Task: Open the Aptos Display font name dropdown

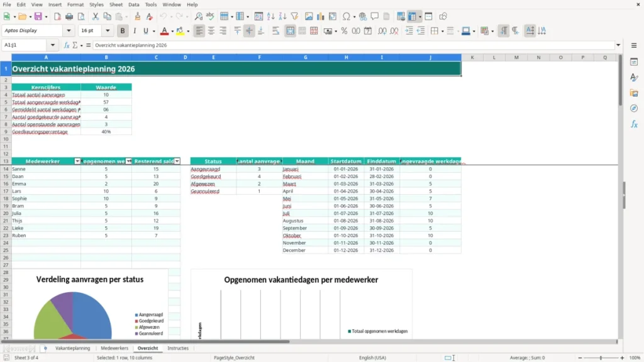Action: click(69, 30)
